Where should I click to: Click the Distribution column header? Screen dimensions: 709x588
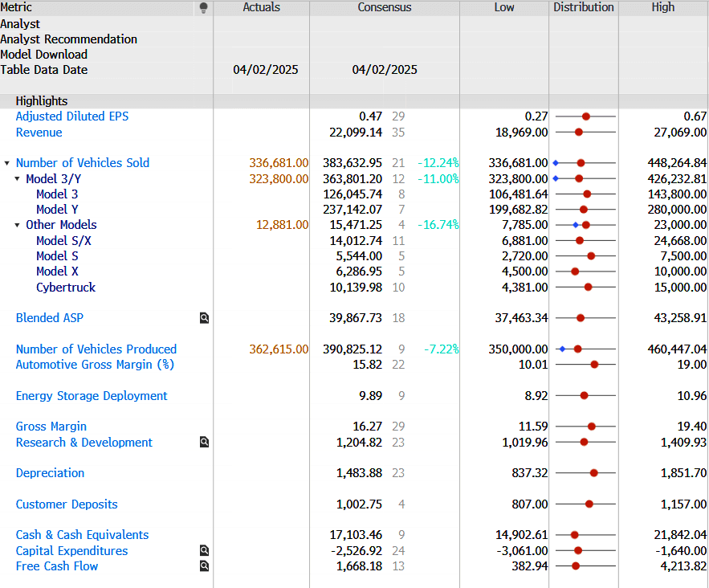pos(583,8)
